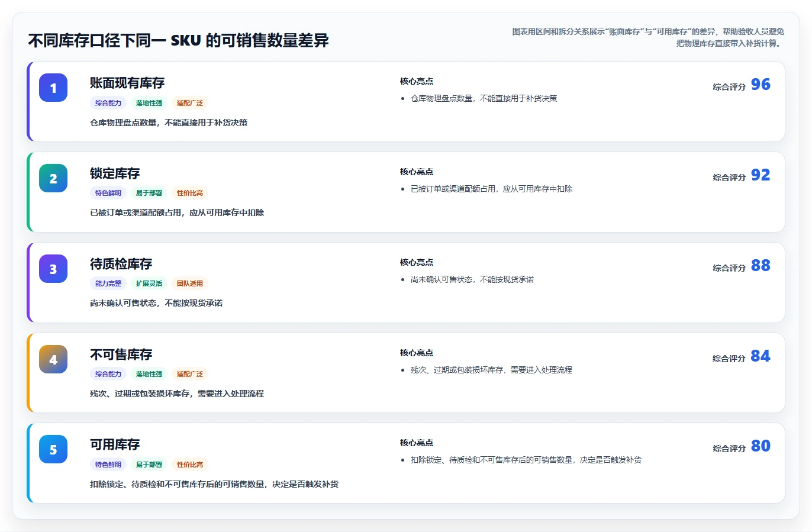Click 性价比高 tag under 锁定库存
Image resolution: width=812 pixels, height=532 pixels.
[190, 193]
